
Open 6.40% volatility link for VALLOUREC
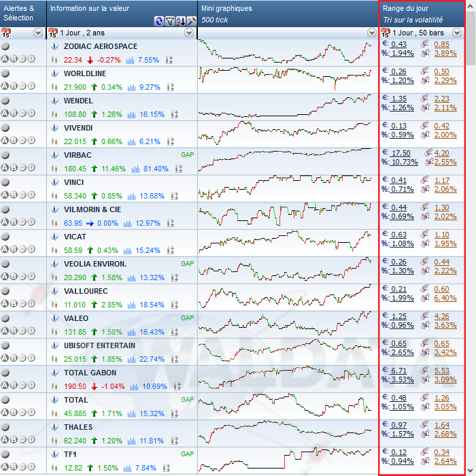[x=445, y=298]
